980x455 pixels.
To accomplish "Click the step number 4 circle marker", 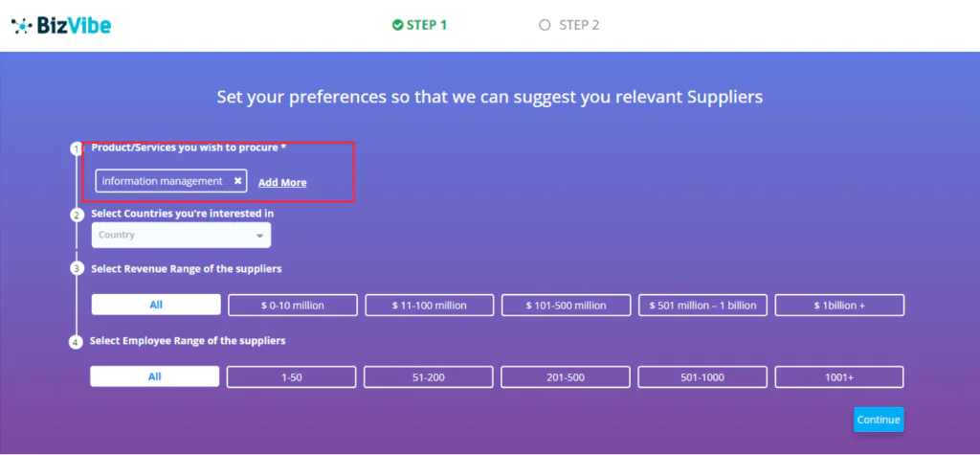I will click(x=77, y=342).
